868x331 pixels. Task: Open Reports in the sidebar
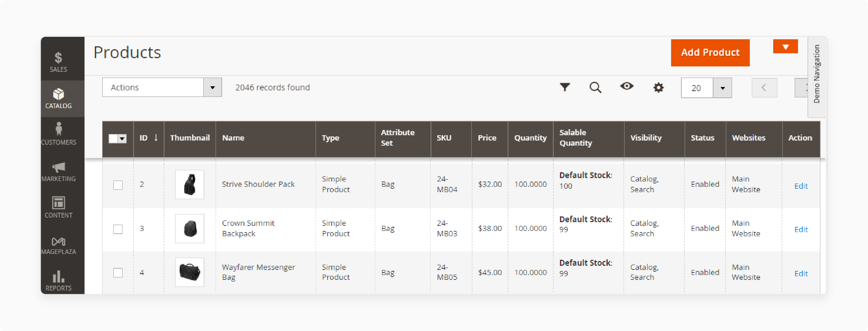click(59, 280)
